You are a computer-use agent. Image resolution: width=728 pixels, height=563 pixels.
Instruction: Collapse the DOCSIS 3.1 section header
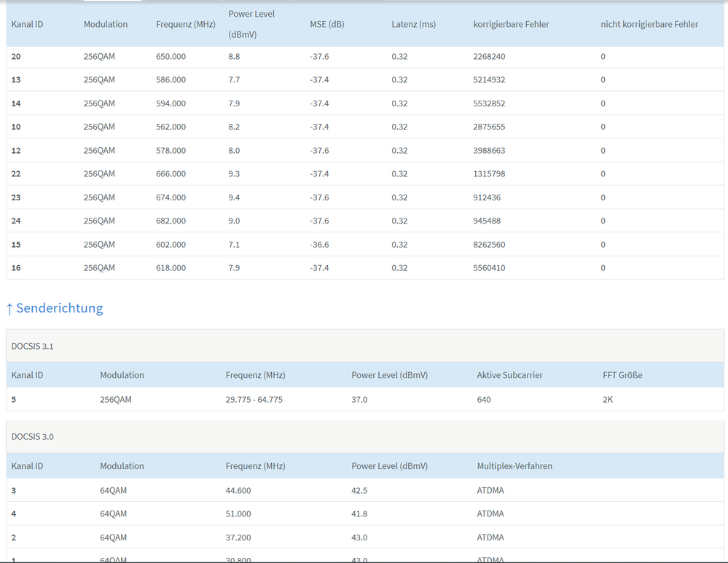tap(33, 346)
